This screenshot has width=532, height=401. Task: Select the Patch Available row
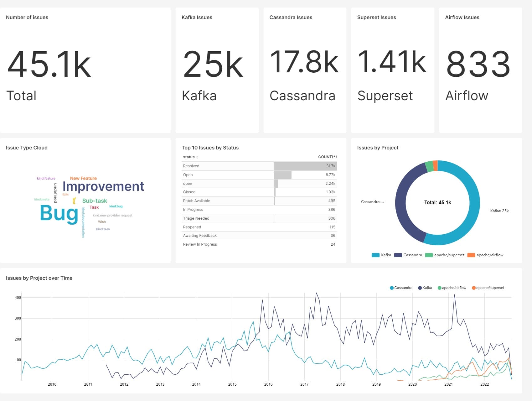[259, 201]
